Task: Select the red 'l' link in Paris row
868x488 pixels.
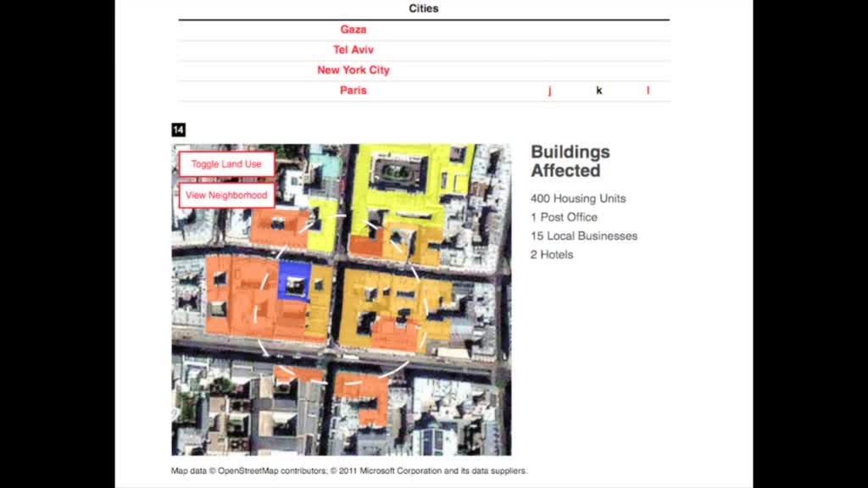Action: pyautogui.click(x=648, y=91)
